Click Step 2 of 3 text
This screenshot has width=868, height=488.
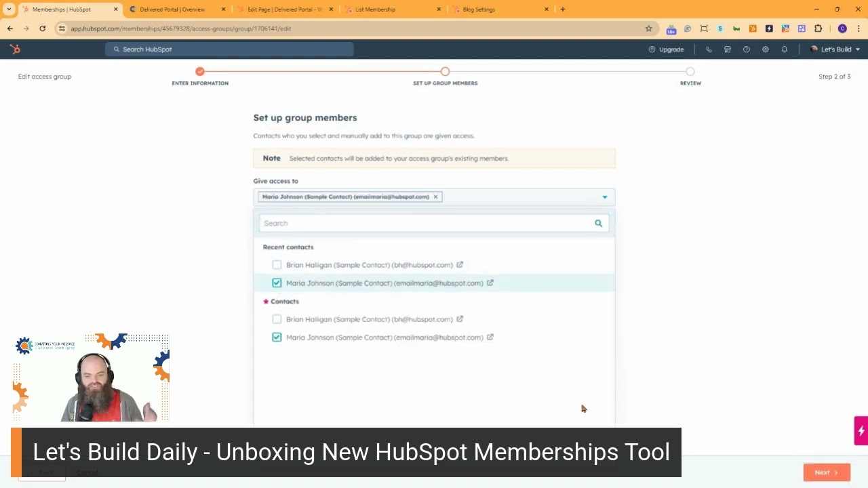pos(834,77)
